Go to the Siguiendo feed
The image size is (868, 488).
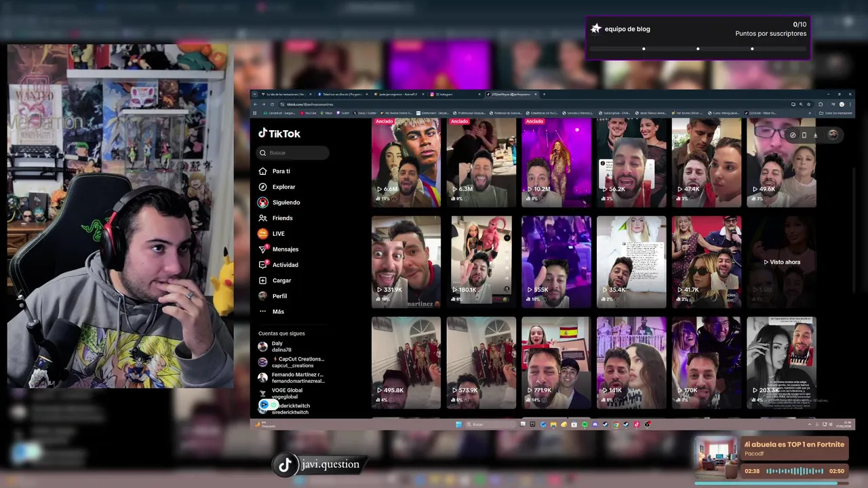click(279, 203)
